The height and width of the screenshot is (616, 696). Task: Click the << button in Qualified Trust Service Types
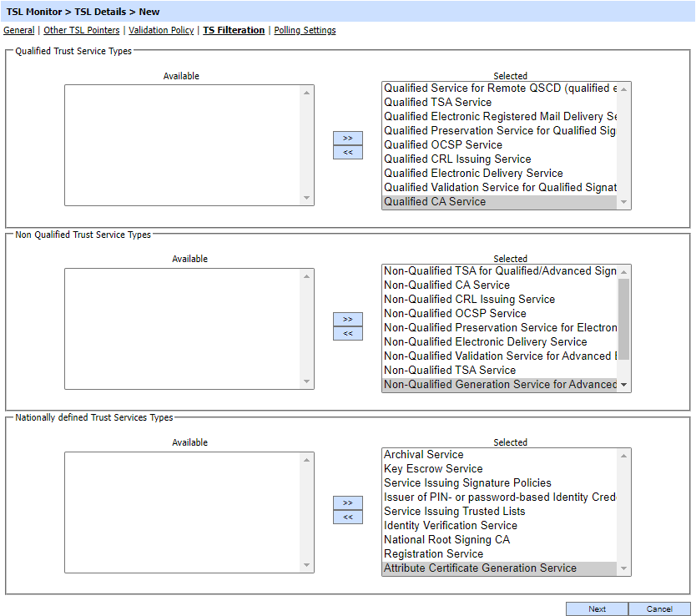pos(347,152)
